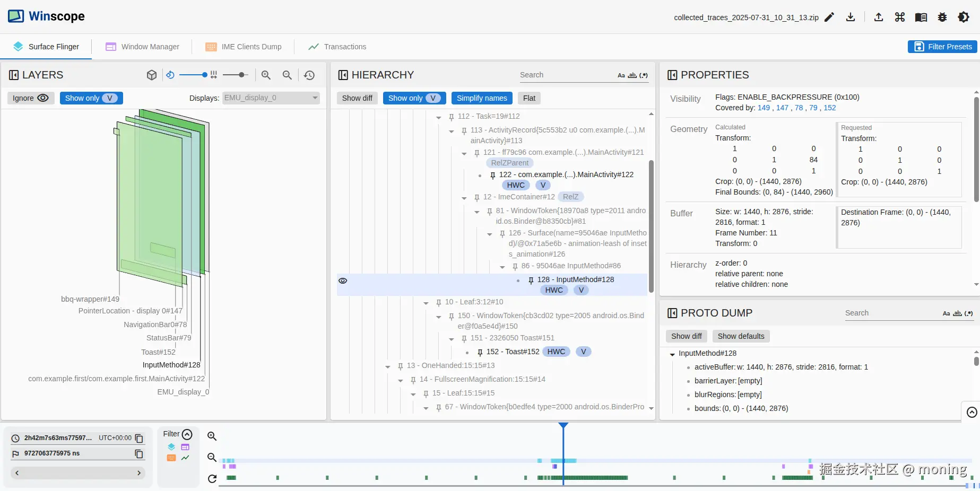Zoom in the layers view

point(266,75)
